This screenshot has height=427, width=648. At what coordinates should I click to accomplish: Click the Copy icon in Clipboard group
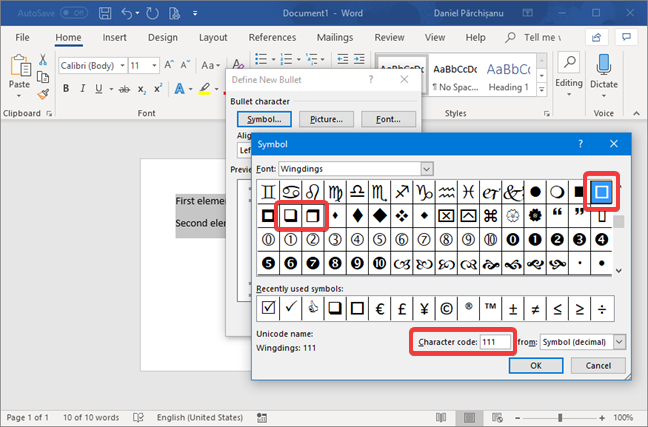click(43, 77)
